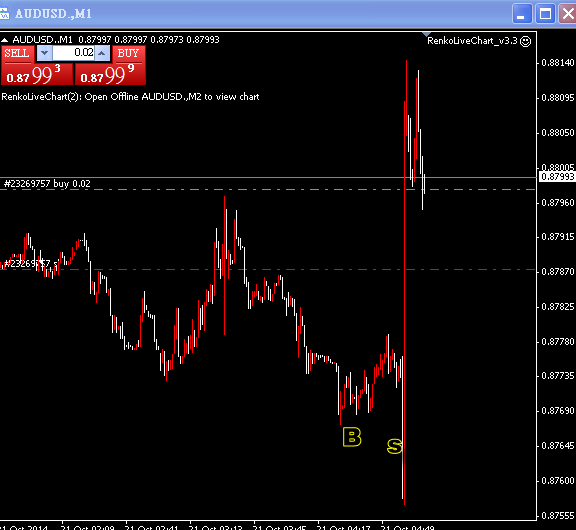This screenshot has width=576, height=530.
Task: Select the yellow B marker on chart
Action: pyautogui.click(x=352, y=437)
